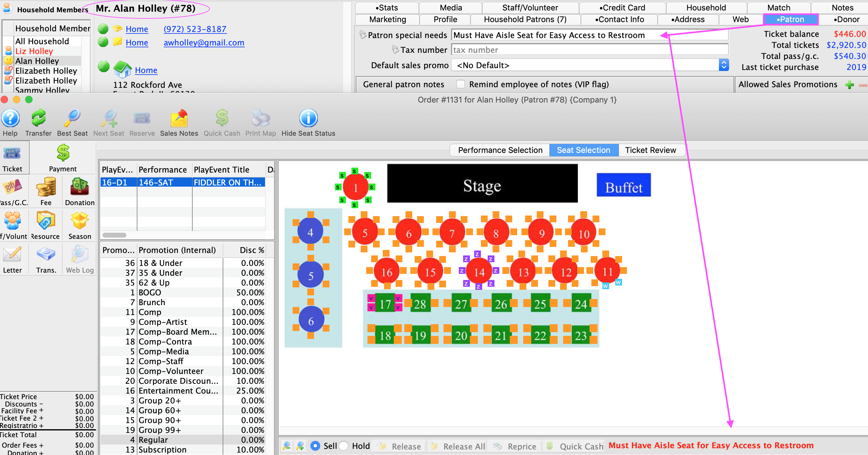Click the Home link above 112 Rockford Ave
Screen dimensions: 868x455
tap(146, 70)
